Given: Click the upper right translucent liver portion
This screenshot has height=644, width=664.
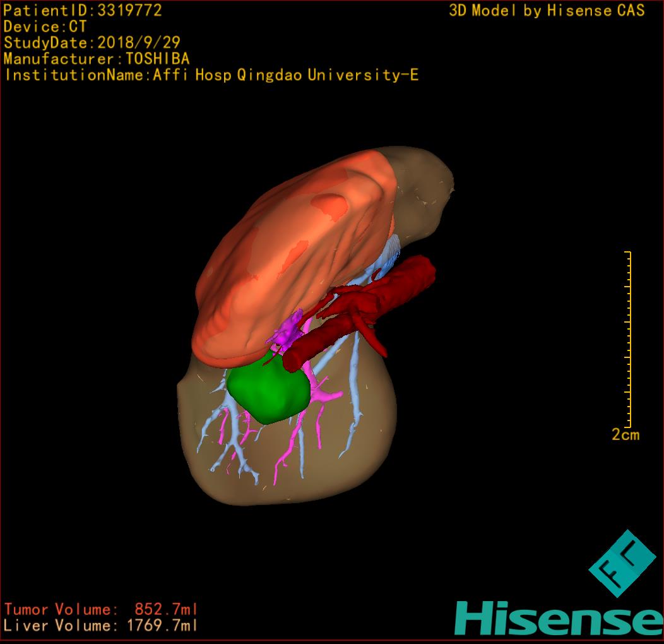Looking at the screenshot, I should click(423, 189).
